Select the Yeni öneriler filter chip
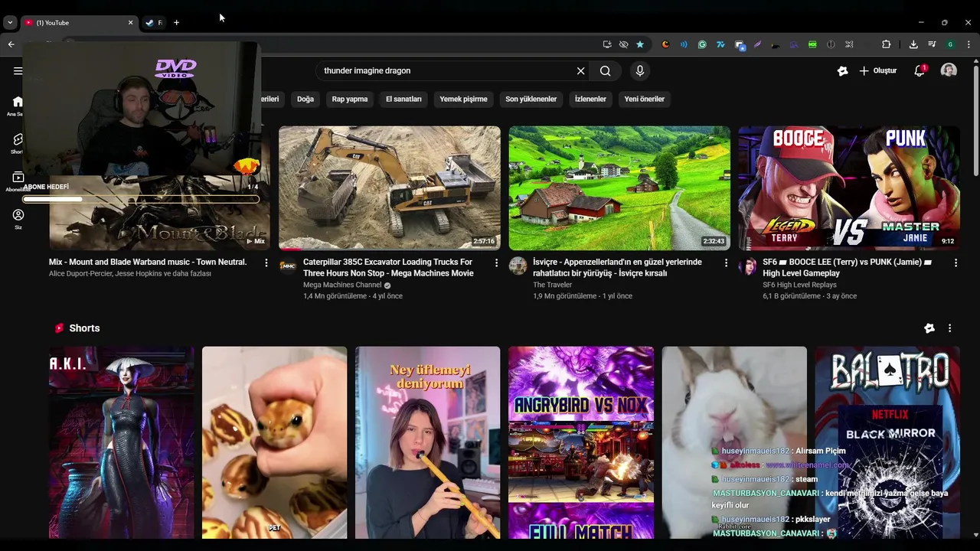 [644, 99]
